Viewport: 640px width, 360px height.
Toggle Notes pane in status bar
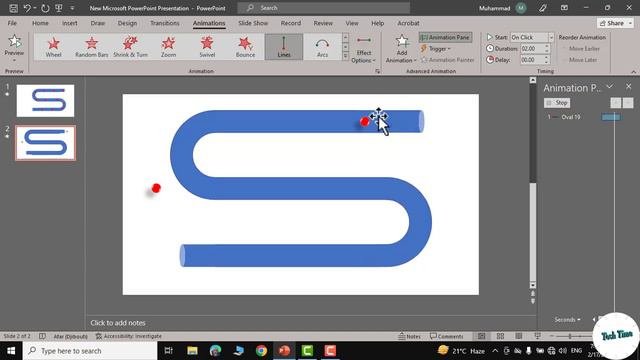[409, 336]
